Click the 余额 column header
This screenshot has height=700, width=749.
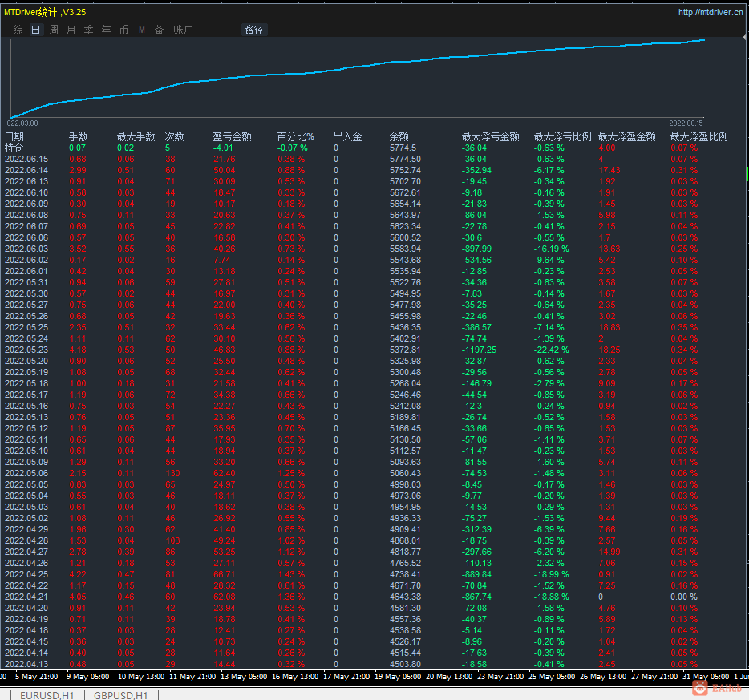pyautogui.click(x=399, y=136)
